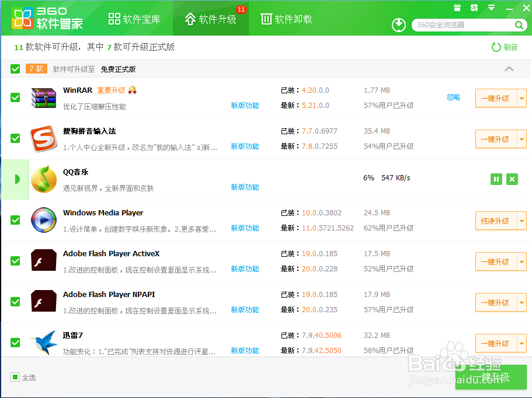Open 搜狗拼音输入法 upgrade dropdown arrow
Image resolution: width=532 pixels, height=398 pixels.
[x=521, y=139]
